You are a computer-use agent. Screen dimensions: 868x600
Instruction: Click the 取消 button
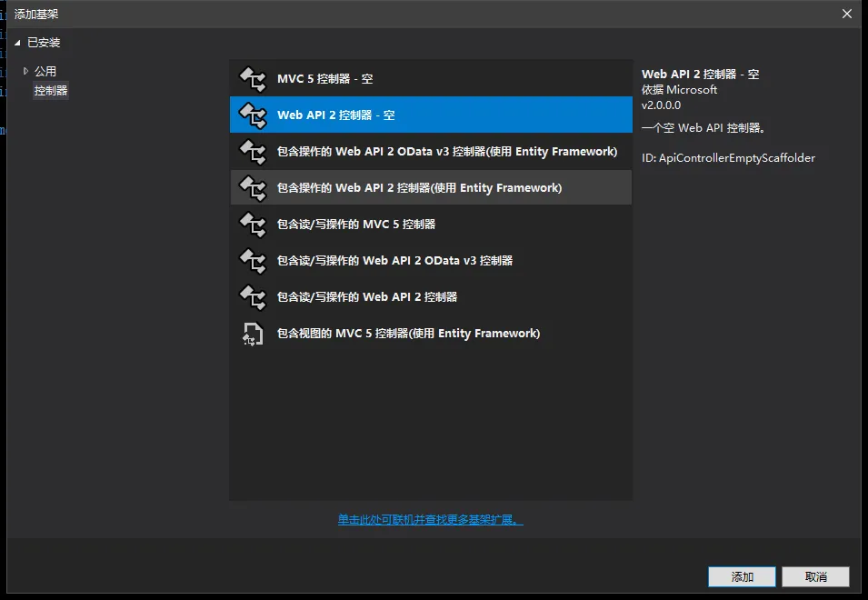(x=816, y=576)
